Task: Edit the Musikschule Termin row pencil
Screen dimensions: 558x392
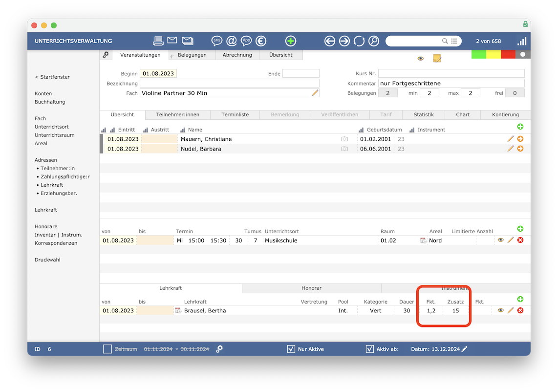Action: coord(510,240)
